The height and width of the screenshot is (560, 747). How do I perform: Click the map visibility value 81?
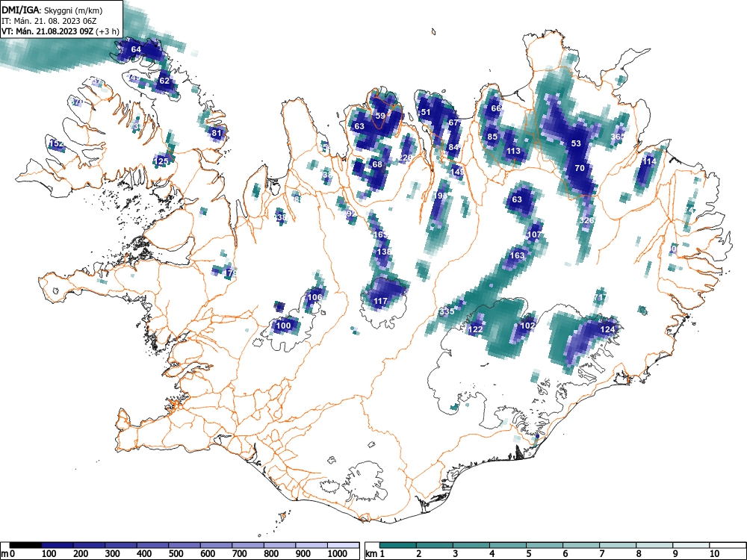point(217,133)
